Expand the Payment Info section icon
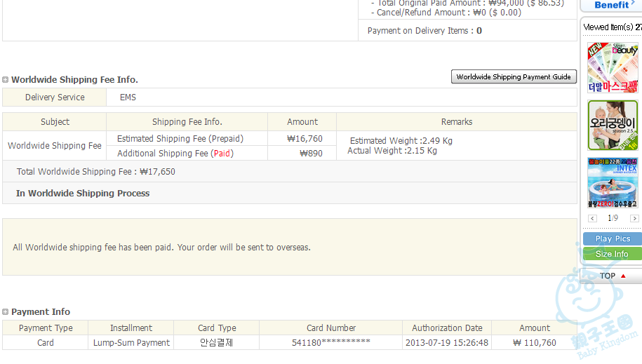 click(6, 311)
